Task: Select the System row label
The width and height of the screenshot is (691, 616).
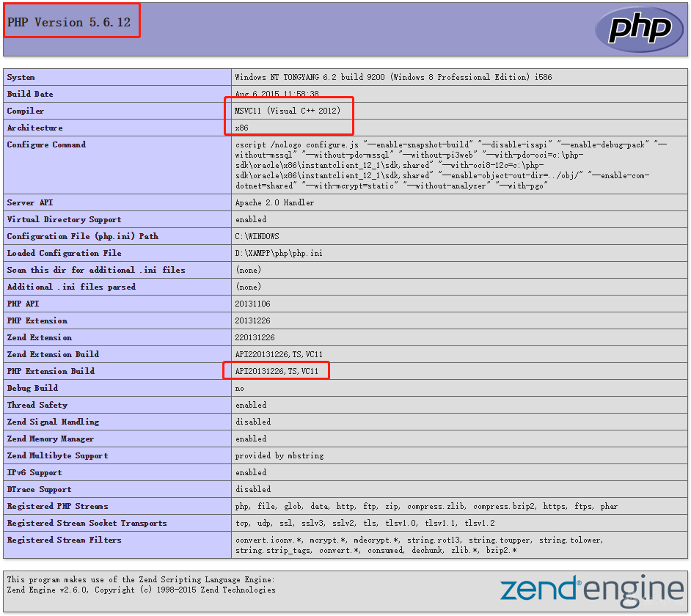Action: (21, 77)
